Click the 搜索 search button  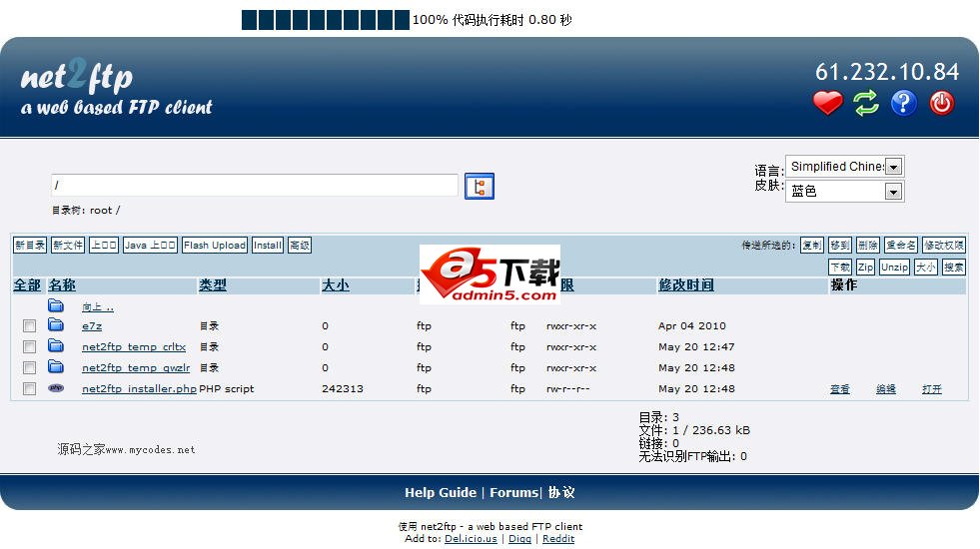tap(954, 268)
